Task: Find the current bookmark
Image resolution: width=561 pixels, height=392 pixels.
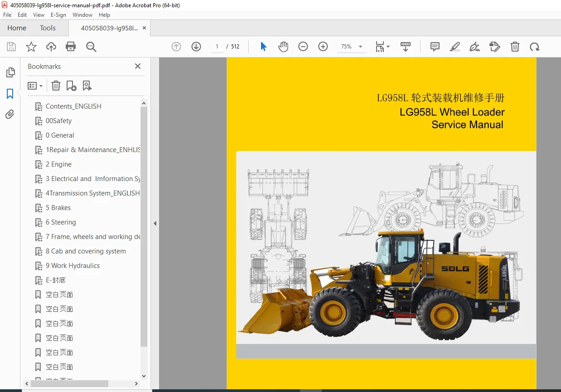Action: (x=87, y=86)
